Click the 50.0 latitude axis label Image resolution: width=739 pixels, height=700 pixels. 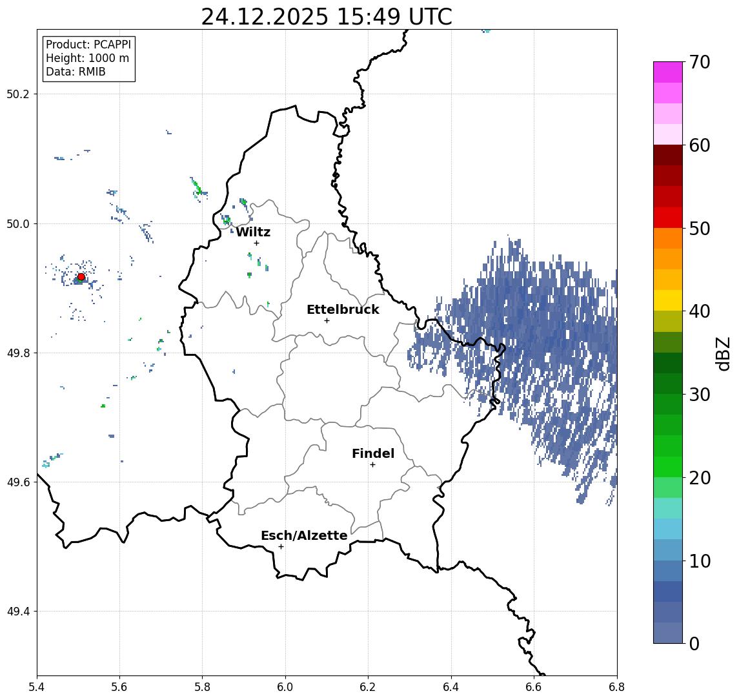tap(18, 223)
